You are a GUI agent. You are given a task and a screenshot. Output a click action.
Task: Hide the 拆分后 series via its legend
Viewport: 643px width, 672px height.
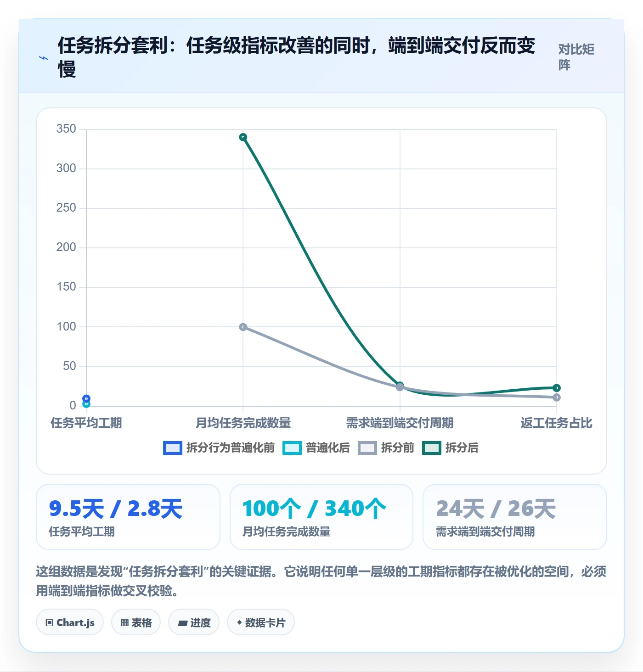click(451, 448)
